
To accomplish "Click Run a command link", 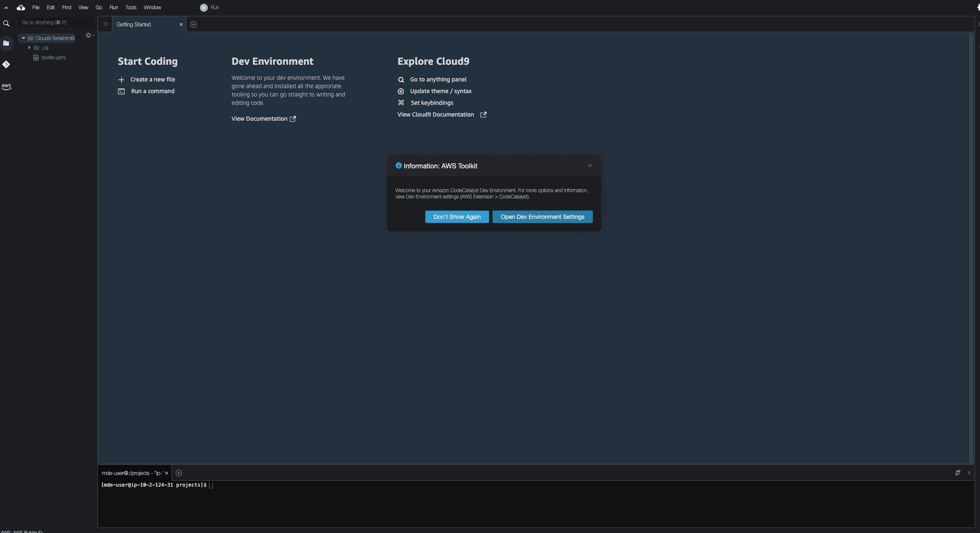I will [x=153, y=91].
